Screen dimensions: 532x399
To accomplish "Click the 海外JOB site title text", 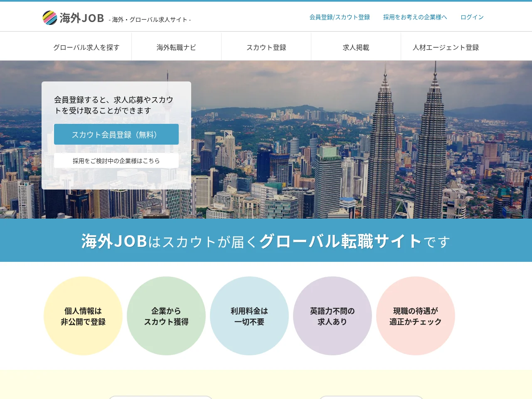I will (82, 18).
